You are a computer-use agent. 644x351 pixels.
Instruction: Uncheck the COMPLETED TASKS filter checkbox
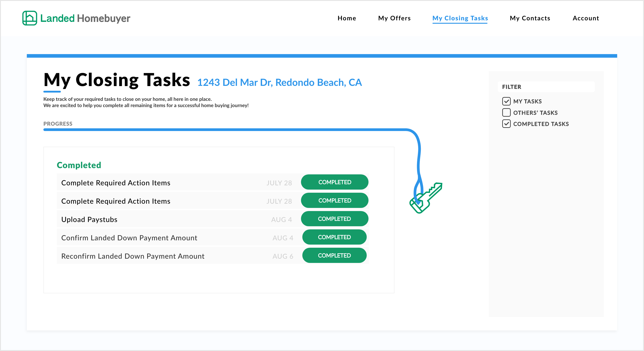point(506,124)
